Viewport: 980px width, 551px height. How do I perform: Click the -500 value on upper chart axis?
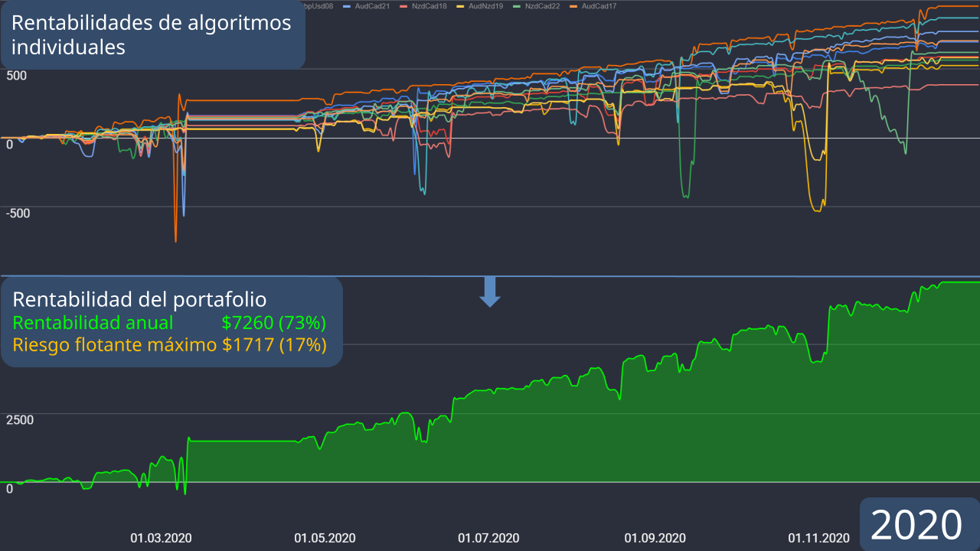[20, 213]
